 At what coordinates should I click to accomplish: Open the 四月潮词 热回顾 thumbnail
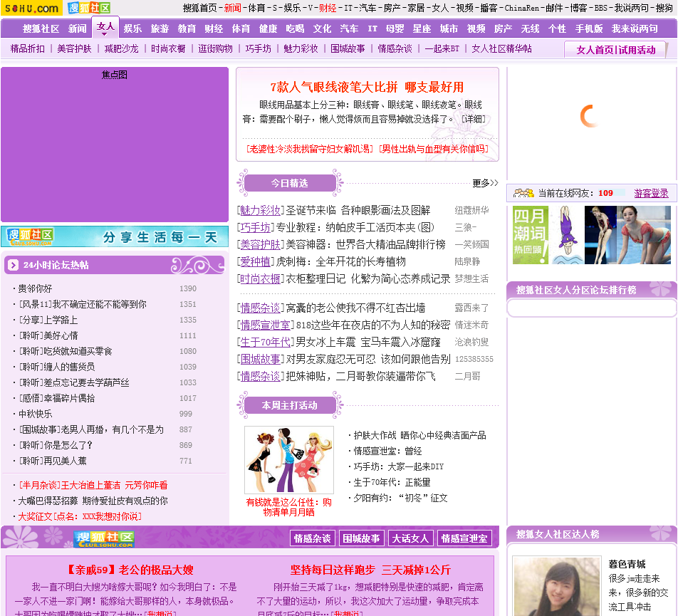pos(530,235)
